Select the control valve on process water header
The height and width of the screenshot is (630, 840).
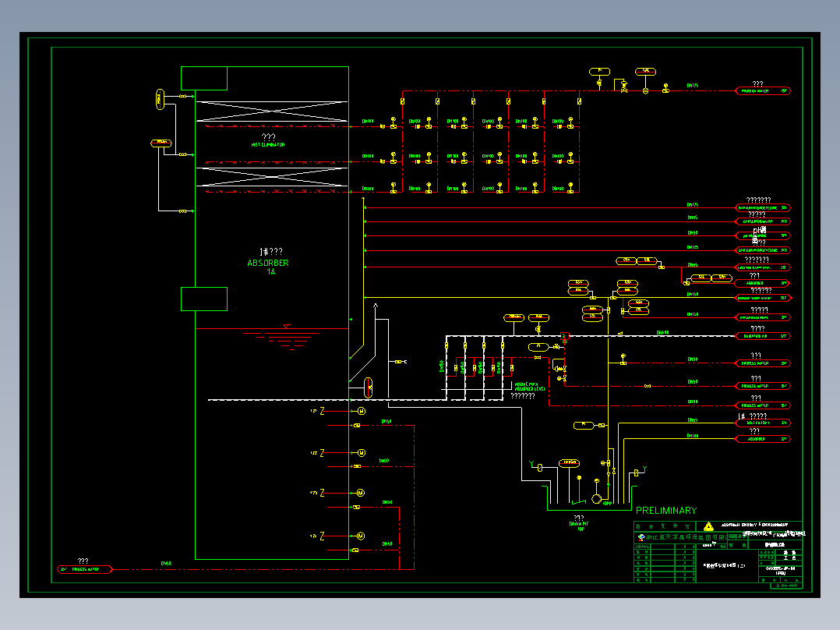(624, 87)
